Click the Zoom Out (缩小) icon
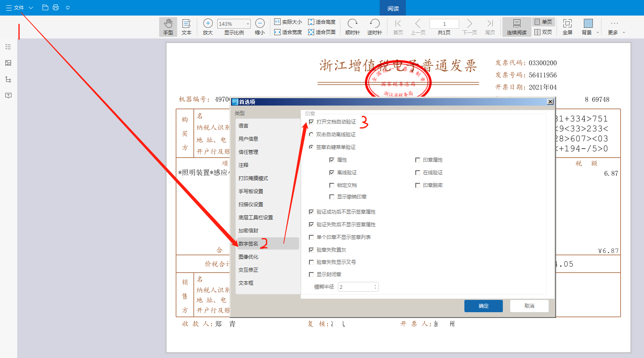 260,23
